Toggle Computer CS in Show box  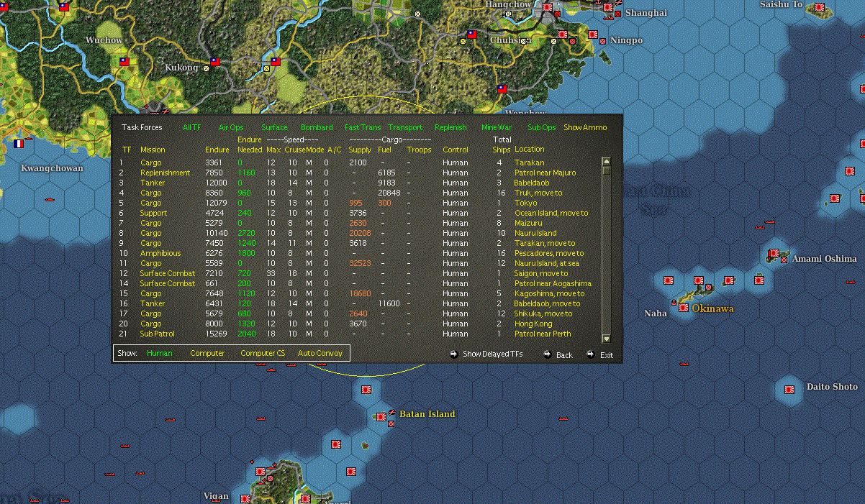[x=263, y=353]
